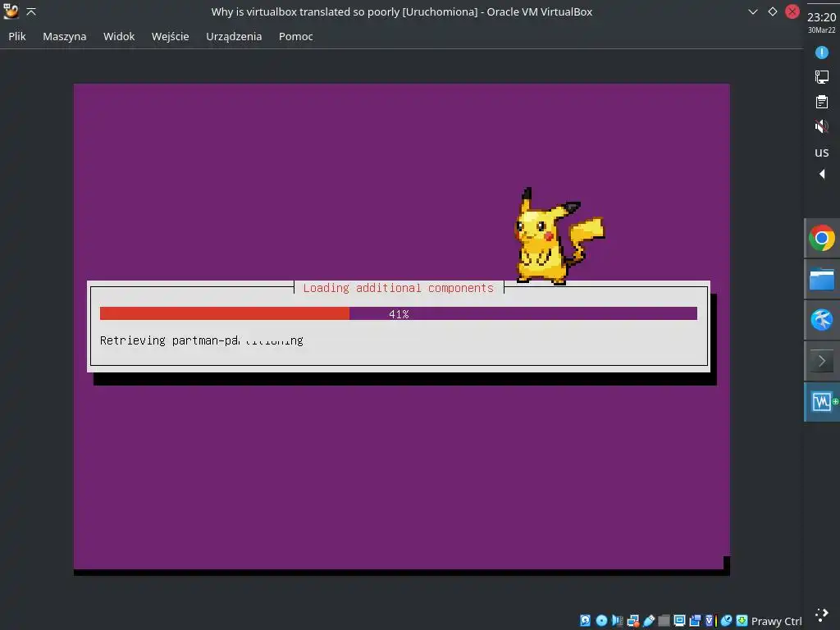The width and height of the screenshot is (840, 630).
Task: Maximize the VirtualBox window
Action: pos(773,11)
